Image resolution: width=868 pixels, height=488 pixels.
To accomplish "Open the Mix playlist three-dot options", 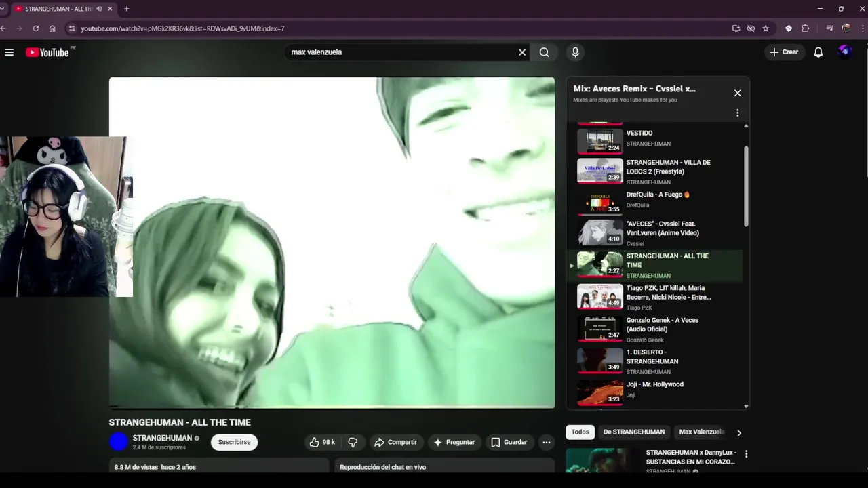I will (738, 113).
